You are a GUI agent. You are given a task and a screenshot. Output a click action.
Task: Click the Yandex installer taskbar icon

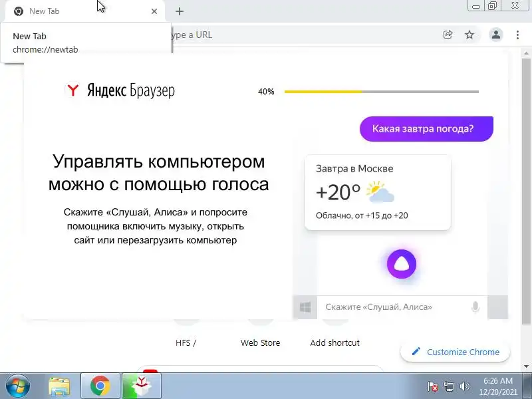coord(141,386)
